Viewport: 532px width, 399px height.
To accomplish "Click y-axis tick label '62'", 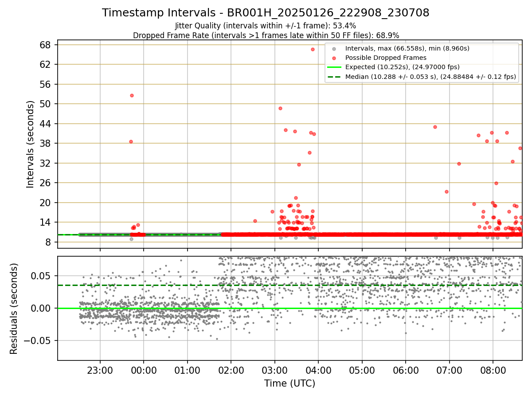I will click(46, 64).
